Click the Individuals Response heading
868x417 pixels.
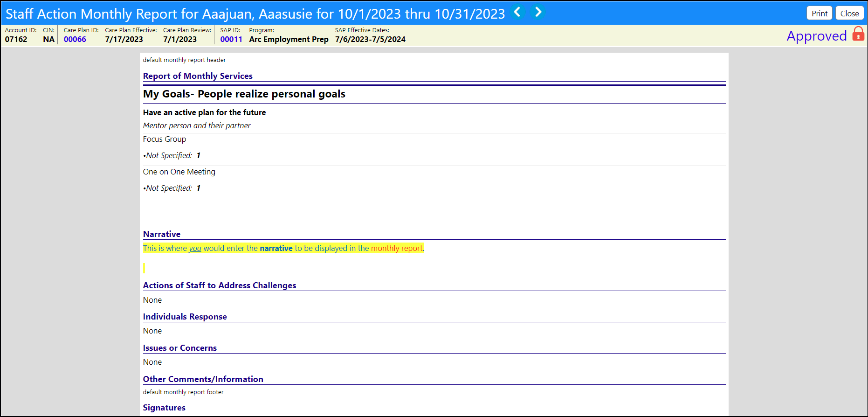pyautogui.click(x=185, y=317)
